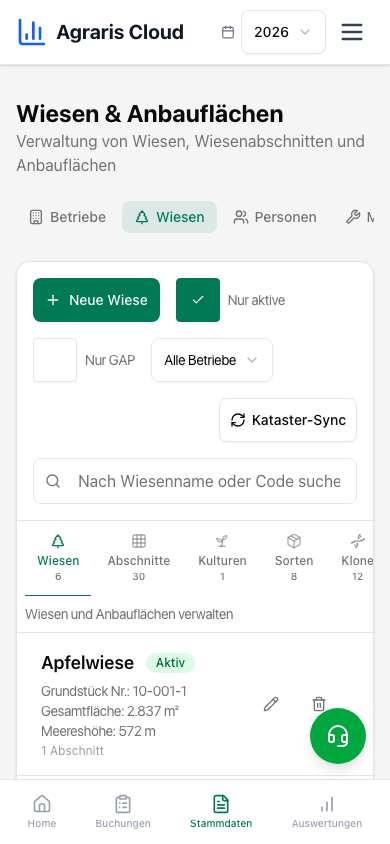390x844 pixels.
Task: Click 'Wiesen und Anbauflächen verwalten' caption
Action: [x=129, y=614]
